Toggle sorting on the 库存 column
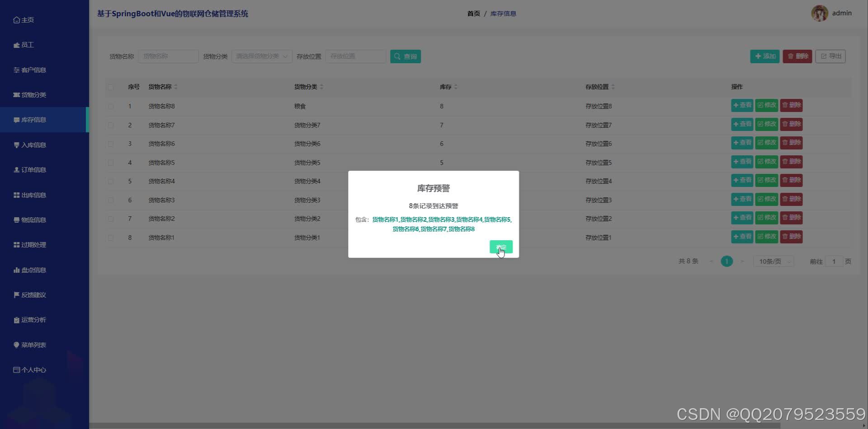The width and height of the screenshot is (868, 429). click(x=454, y=87)
